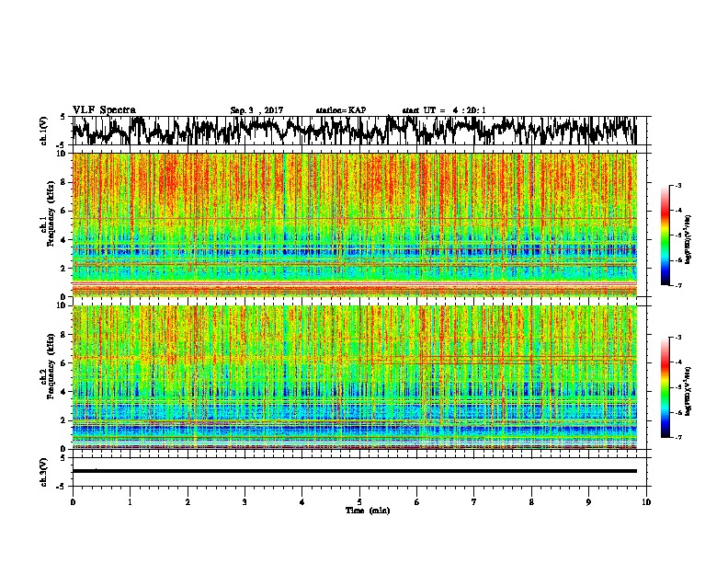Click the ch.1 PSD color scale bar
The width and height of the screenshot is (728, 563).
pyautogui.click(x=665, y=236)
